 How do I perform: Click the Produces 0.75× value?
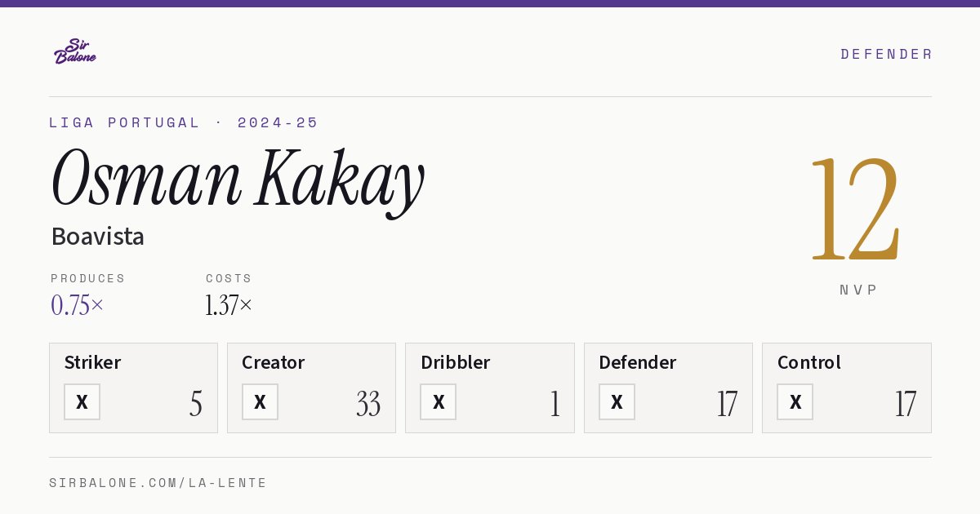(x=77, y=305)
